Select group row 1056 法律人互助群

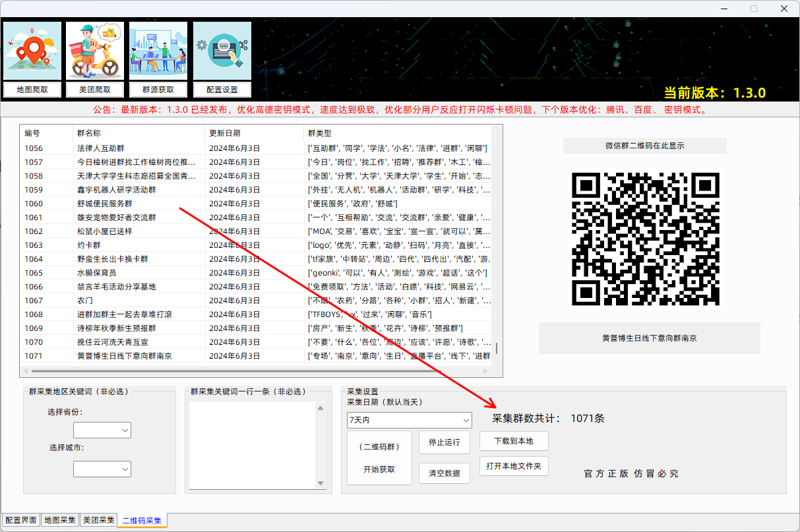tap(132, 148)
